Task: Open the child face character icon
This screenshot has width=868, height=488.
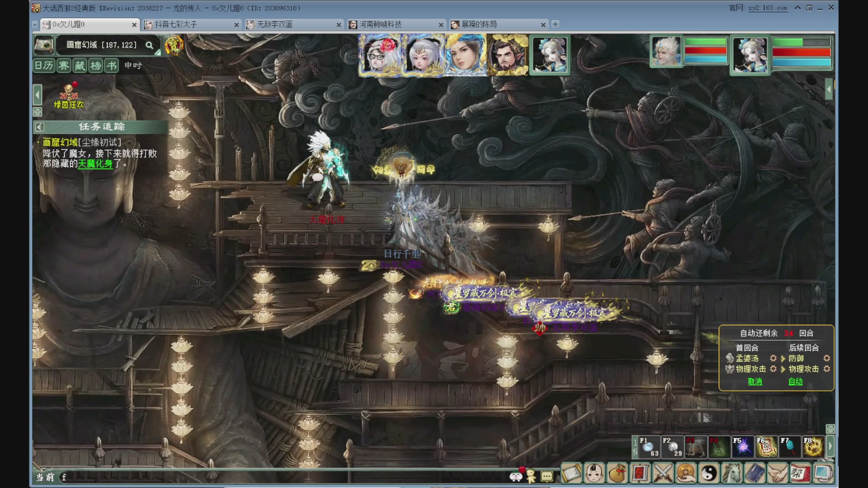Action: coord(594,473)
